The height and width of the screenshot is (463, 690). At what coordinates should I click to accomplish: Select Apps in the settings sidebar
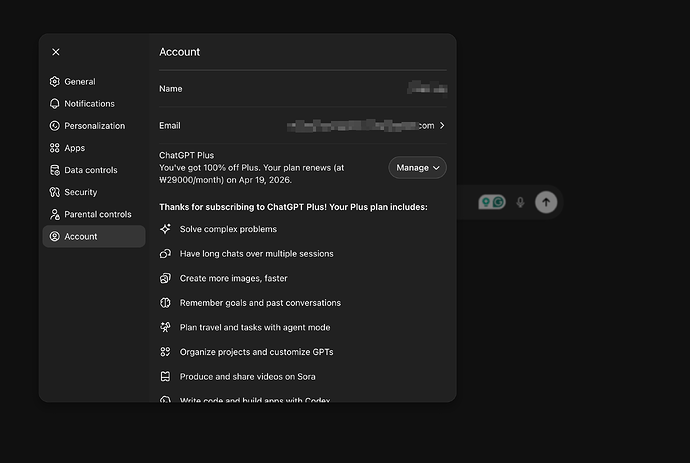74,148
